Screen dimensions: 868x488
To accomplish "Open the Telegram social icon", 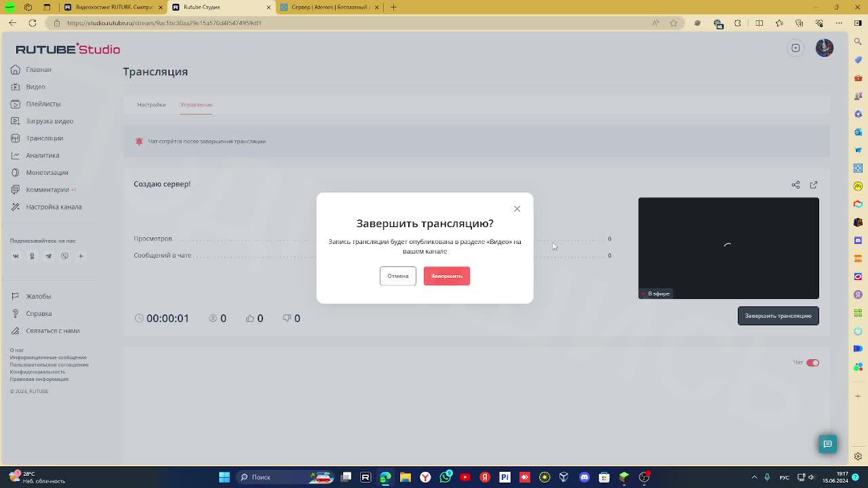I will (48, 256).
